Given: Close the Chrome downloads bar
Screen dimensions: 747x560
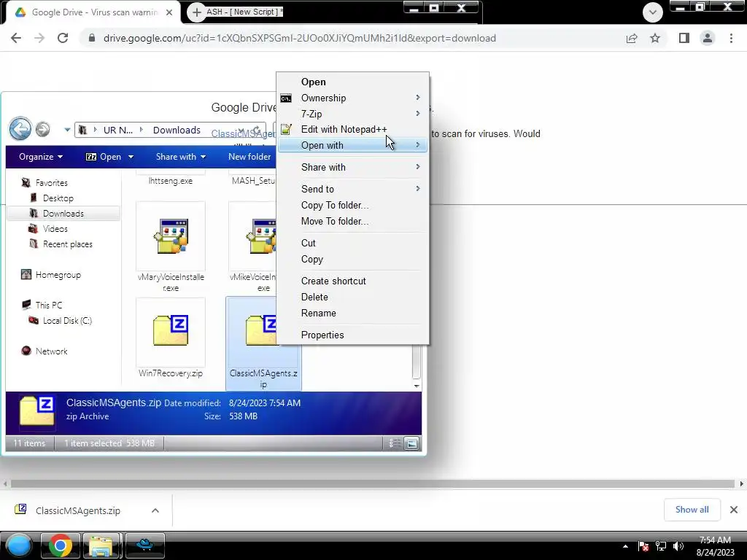Looking at the screenshot, I should pos(734,510).
